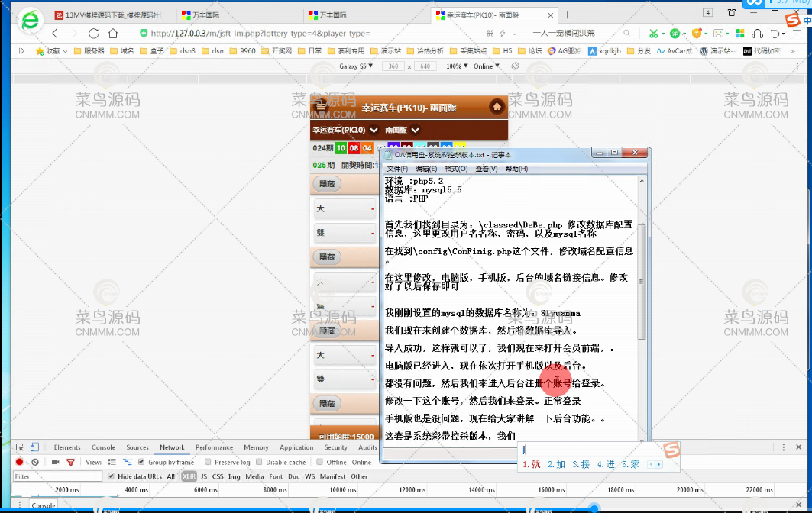Screen dimensions: 812x513
Task: Click the red filter funnel icon
Action: tap(70, 462)
